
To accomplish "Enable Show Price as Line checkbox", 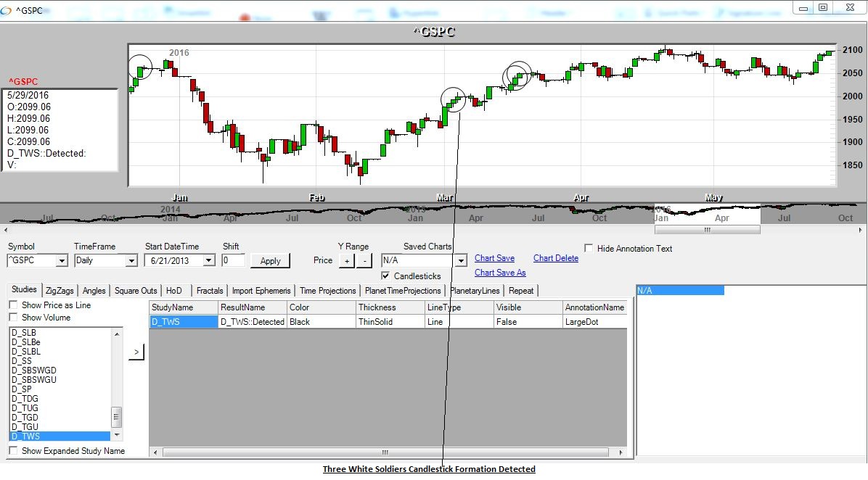I will coord(13,305).
